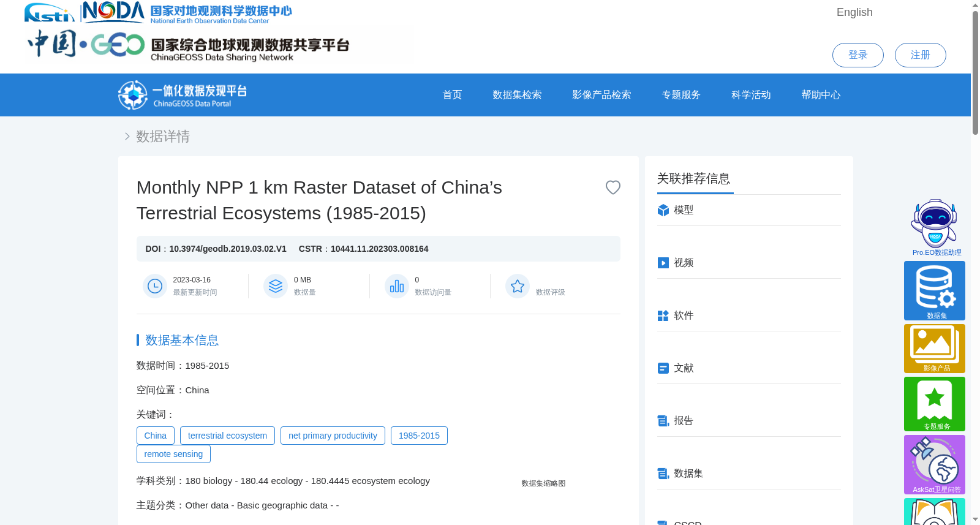Screen dimensions: 980x525
Task: Click the 数据集 icon in recommendations panel
Action: pos(663,474)
